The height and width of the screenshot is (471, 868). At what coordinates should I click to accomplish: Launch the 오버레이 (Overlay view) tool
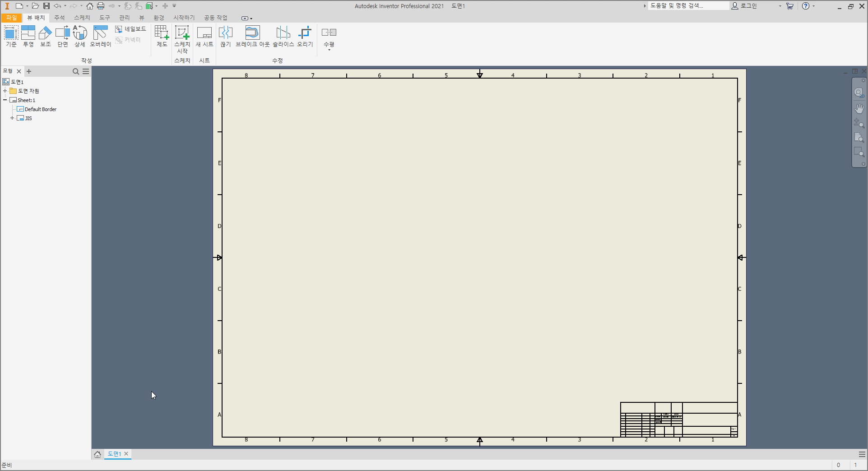(x=100, y=36)
